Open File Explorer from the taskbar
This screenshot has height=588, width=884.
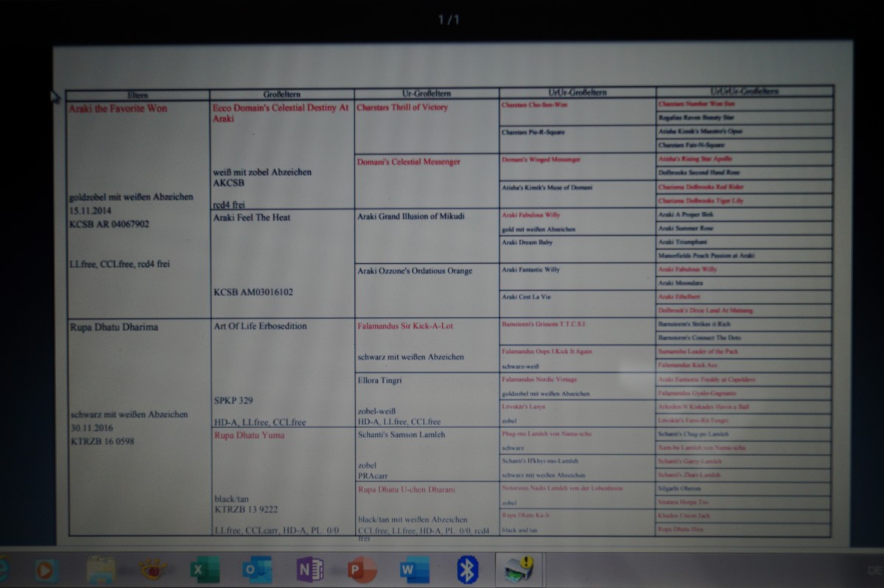101,570
